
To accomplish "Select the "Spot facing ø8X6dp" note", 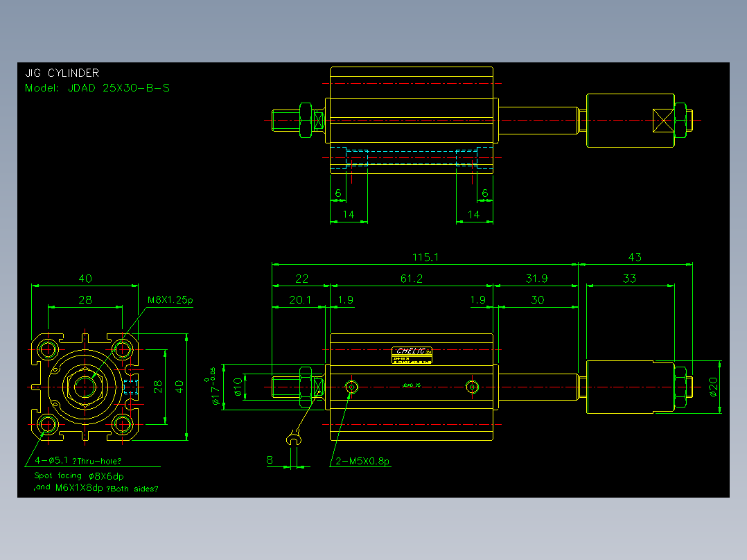I will coord(79,475).
